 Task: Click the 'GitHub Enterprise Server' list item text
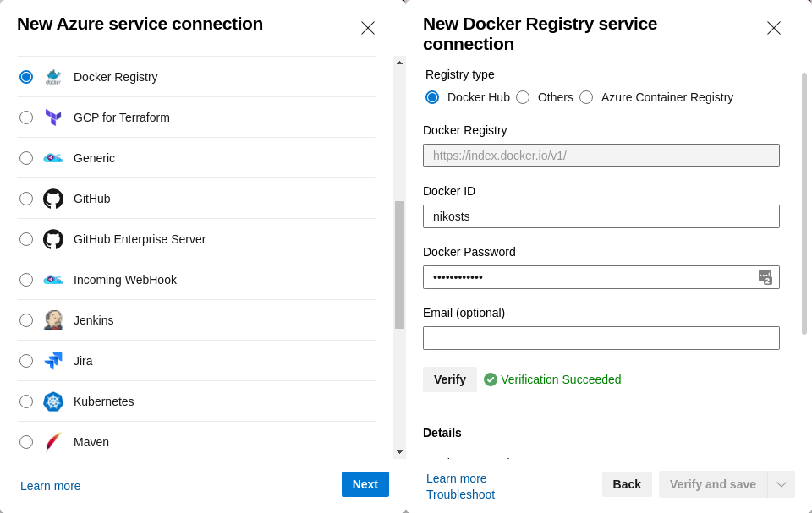[x=140, y=239]
